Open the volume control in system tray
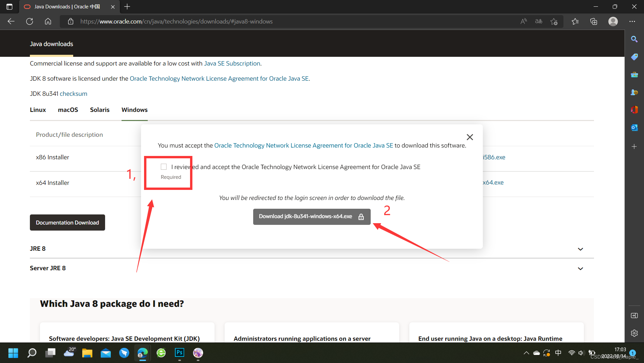Image resolution: width=644 pixels, height=363 pixels. [x=581, y=353]
